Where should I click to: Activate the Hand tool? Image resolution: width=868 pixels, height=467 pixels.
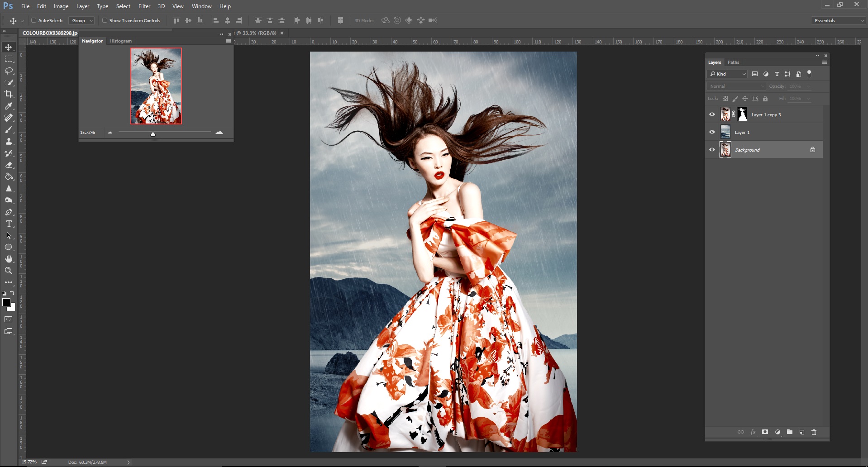pos(9,259)
